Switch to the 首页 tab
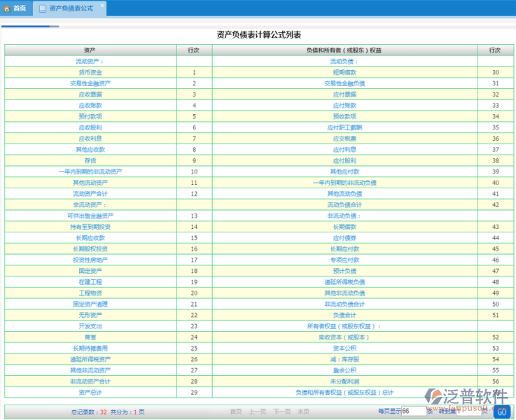The image size is (516, 420). 15,8
